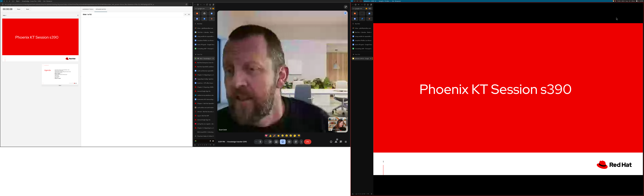Click the present screen icon

pyautogui.click(x=276, y=142)
